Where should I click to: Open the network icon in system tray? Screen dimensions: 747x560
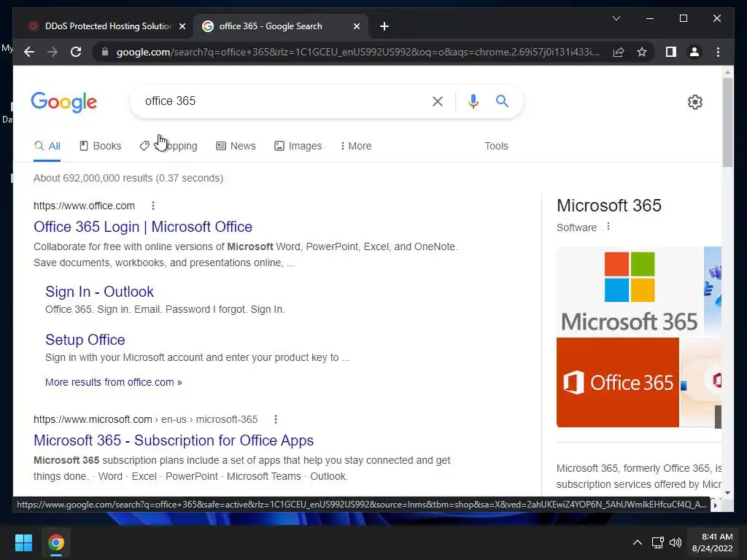pyautogui.click(x=658, y=542)
